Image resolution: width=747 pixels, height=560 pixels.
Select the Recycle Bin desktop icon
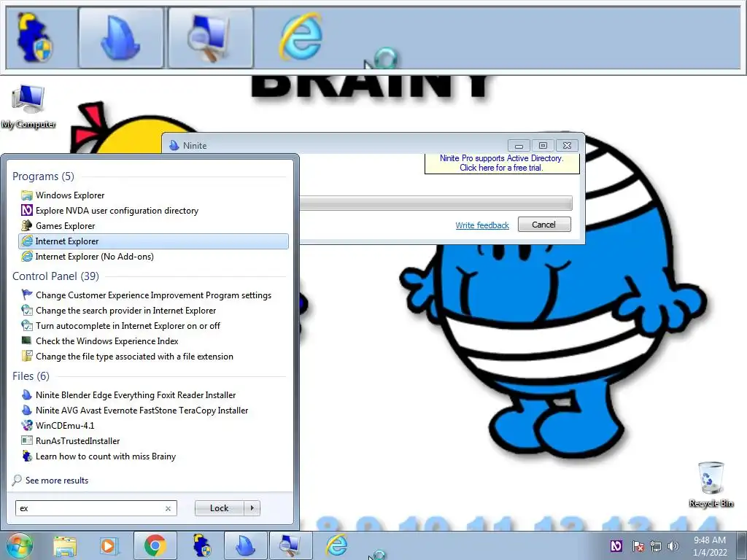[711, 484]
